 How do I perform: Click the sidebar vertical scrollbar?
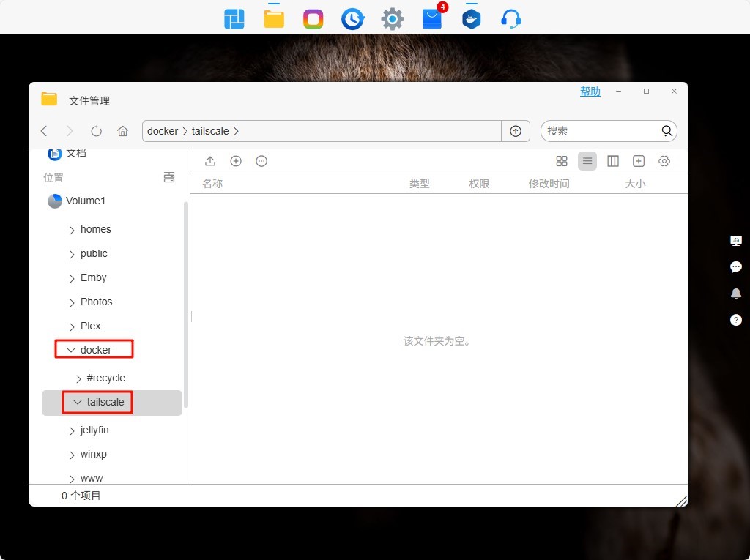(186, 305)
